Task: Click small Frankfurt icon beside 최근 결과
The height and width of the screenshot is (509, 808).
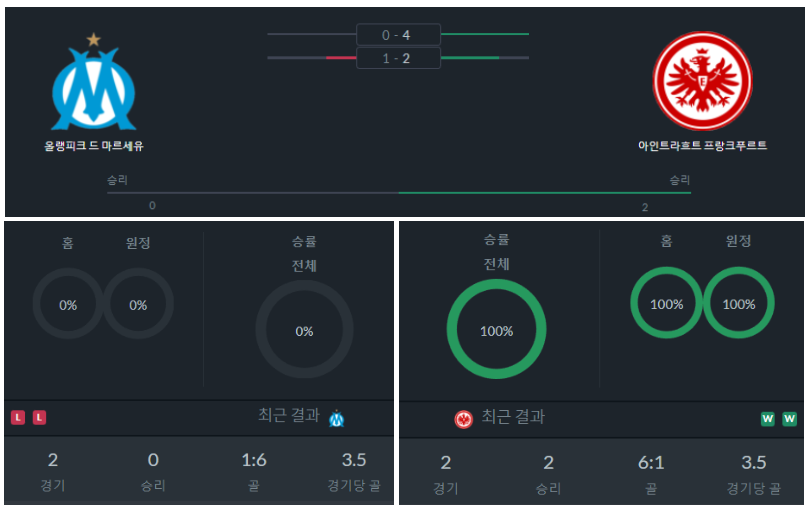Action: [463, 419]
